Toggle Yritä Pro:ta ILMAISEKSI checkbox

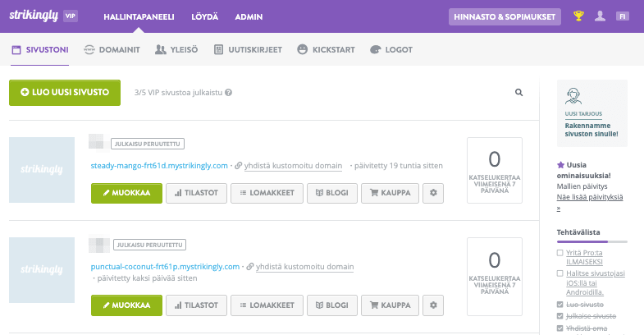point(560,253)
